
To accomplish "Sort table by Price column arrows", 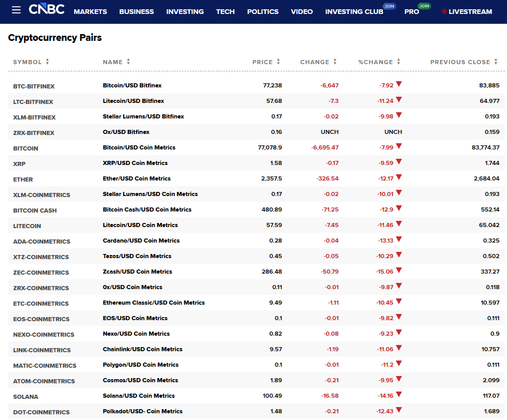I will (278, 62).
